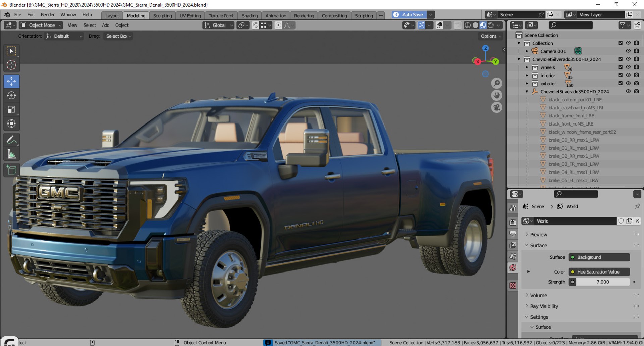Open the Render menu
644x346 pixels.
[48, 15]
